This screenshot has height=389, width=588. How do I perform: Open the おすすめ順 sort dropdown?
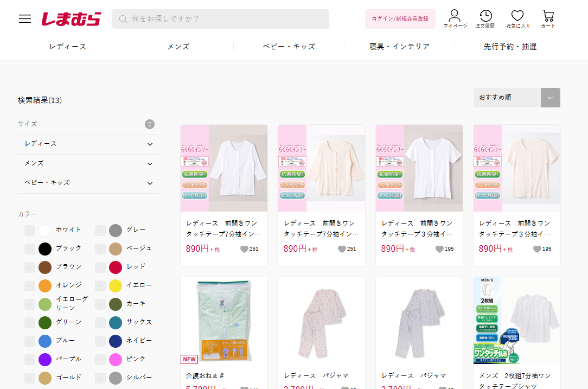tap(516, 98)
